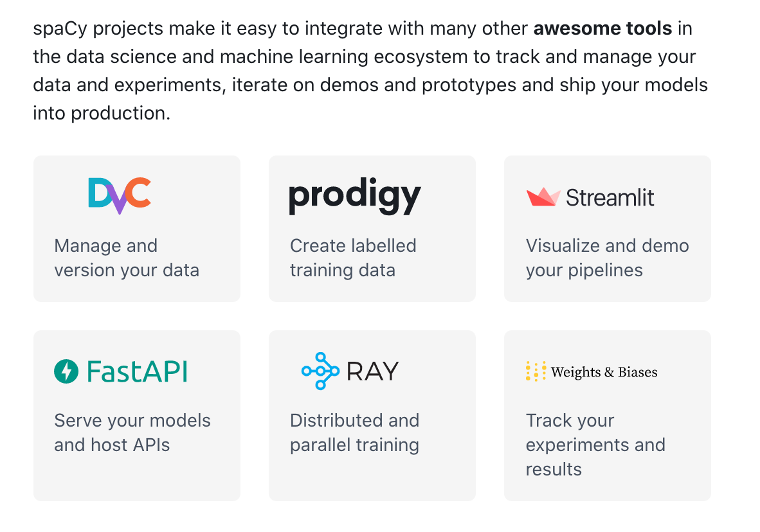Click the RAY wordmark text

[372, 371]
